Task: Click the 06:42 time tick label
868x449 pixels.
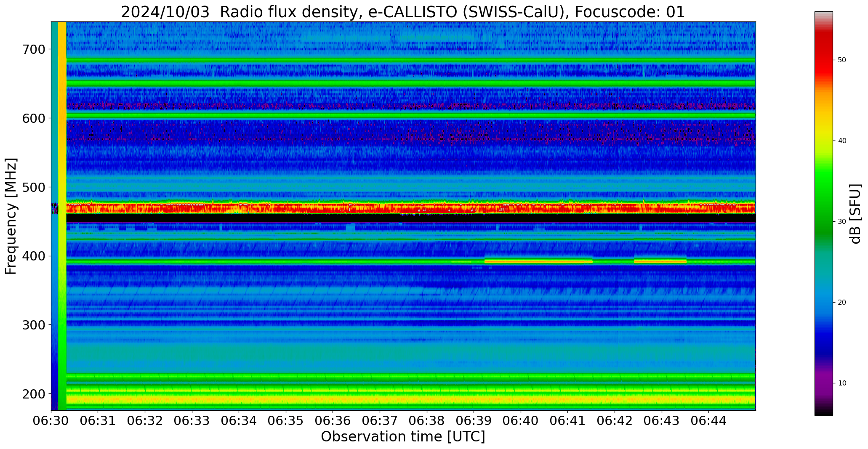Action: pos(615,420)
